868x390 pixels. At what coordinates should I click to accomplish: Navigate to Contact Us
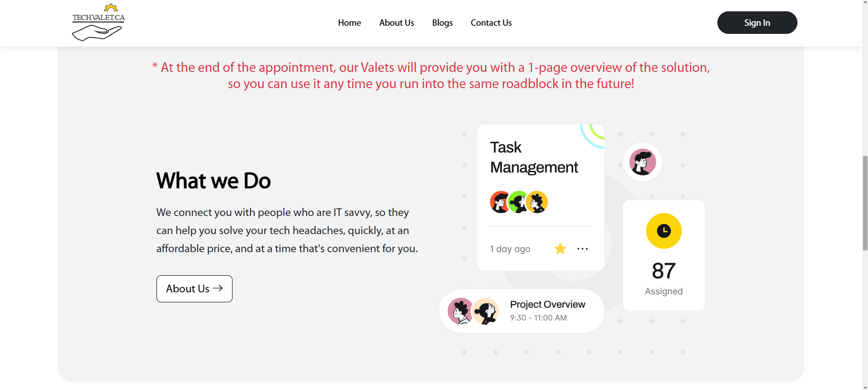point(491,23)
